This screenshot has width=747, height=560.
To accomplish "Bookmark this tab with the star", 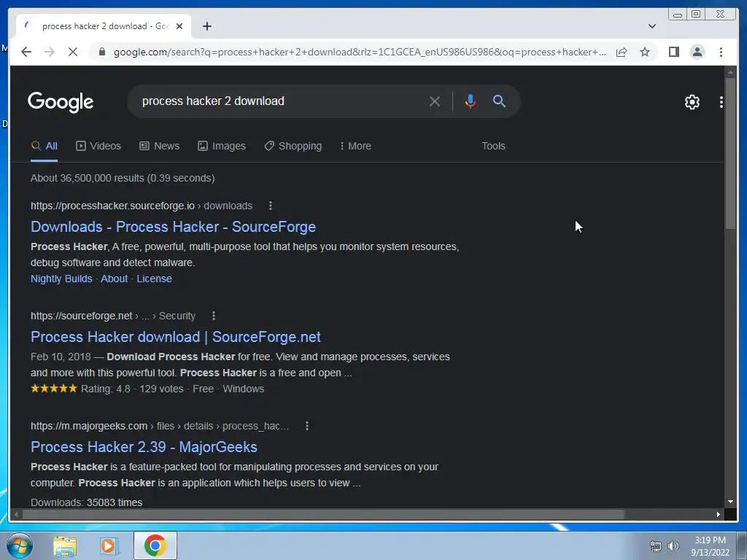I will tap(645, 52).
